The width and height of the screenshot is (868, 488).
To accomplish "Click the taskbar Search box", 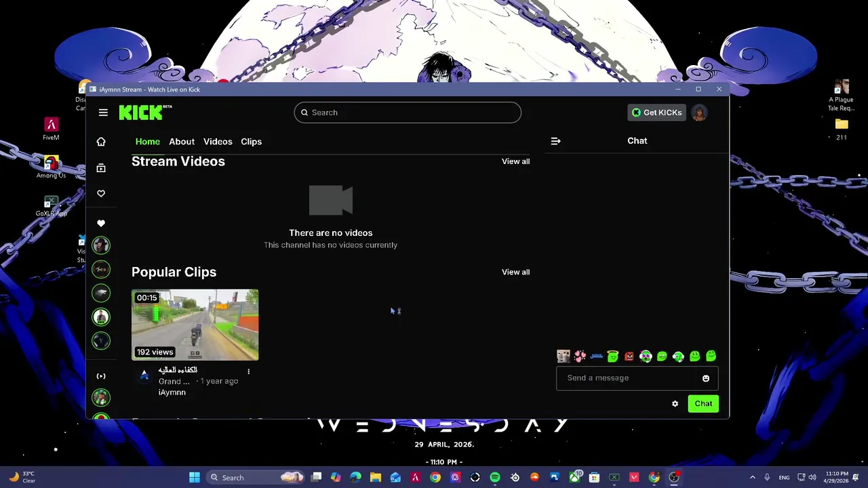I will tap(256, 478).
